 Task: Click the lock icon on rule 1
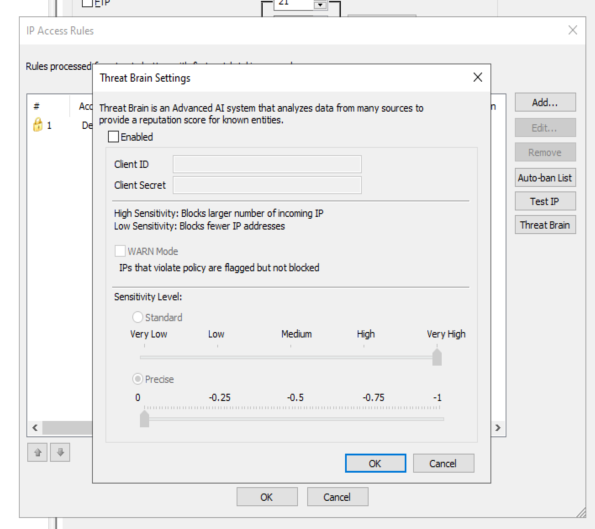coord(38,124)
